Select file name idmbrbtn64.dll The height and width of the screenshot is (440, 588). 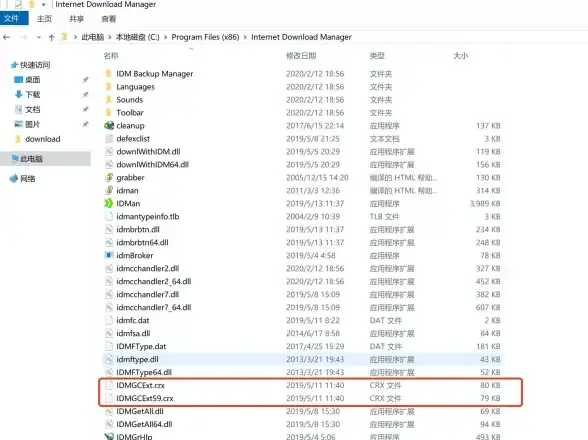click(142, 242)
